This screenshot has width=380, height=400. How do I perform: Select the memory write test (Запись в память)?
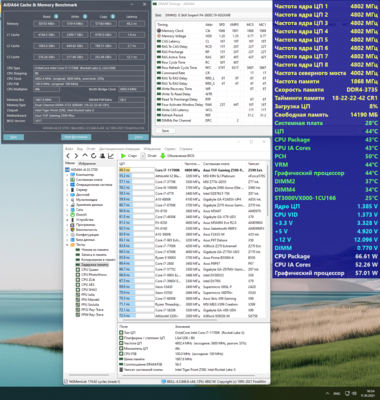[x=95, y=255]
